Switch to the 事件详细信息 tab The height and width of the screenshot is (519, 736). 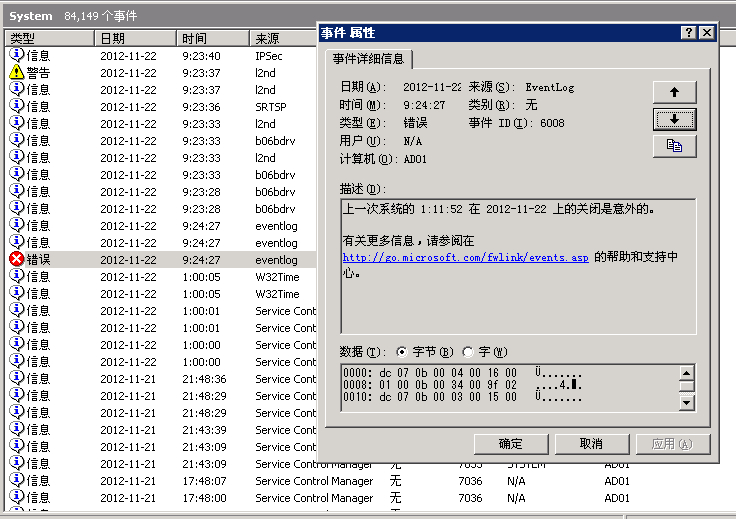click(368, 59)
